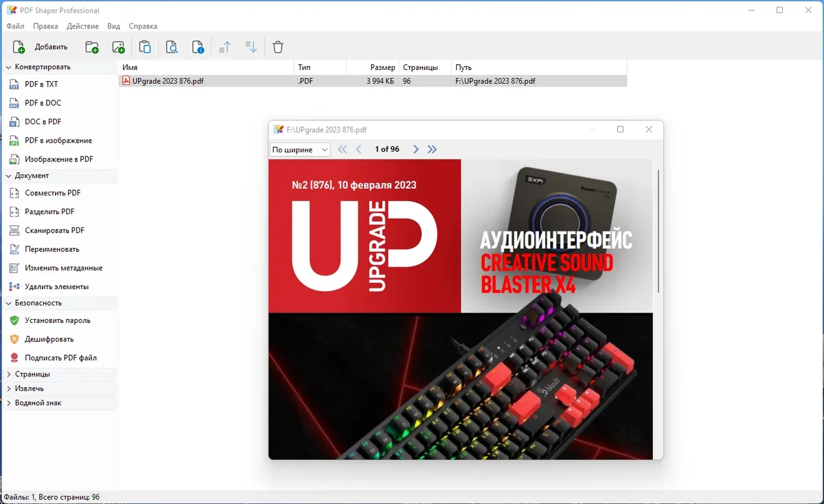Screen dimensions: 824x504
Task: Click the trash delete icon in toolbar
Action: [278, 47]
